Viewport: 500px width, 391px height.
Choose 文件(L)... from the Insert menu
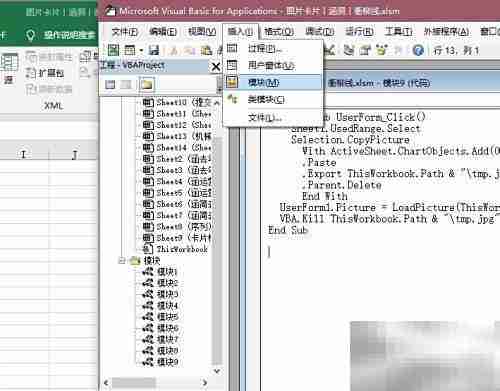[273, 117]
